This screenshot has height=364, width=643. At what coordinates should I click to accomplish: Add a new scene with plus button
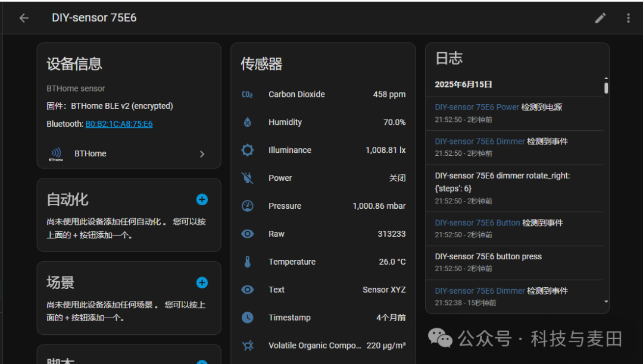(x=202, y=283)
